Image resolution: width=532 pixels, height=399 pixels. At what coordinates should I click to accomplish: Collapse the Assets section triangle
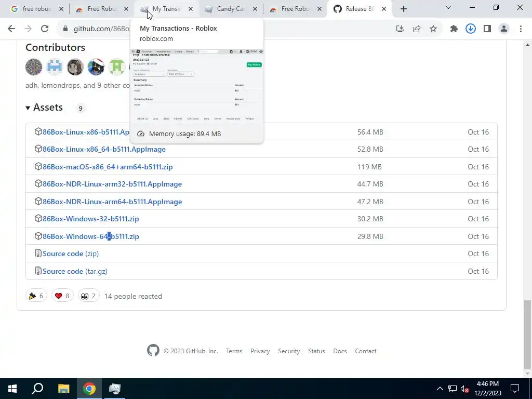click(28, 108)
